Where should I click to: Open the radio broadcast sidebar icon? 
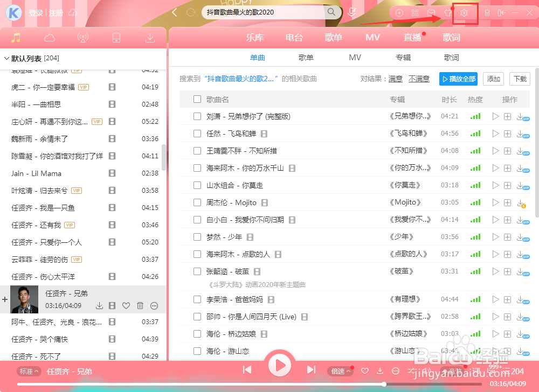83,38
